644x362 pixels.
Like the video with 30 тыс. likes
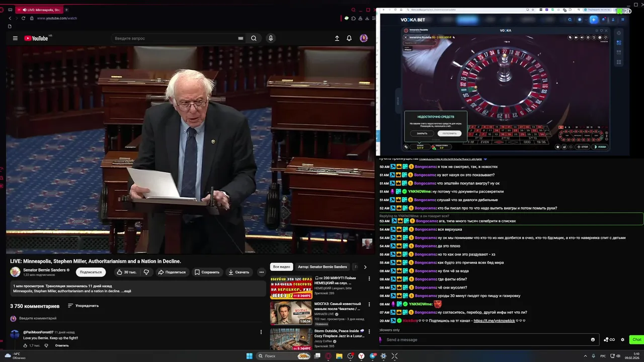pos(126,272)
